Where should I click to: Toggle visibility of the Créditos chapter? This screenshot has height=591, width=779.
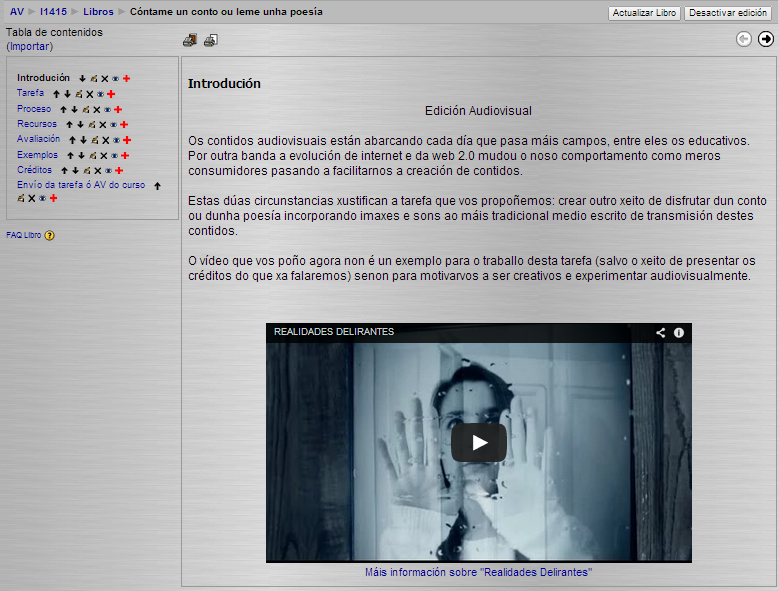pyautogui.click(x=107, y=171)
